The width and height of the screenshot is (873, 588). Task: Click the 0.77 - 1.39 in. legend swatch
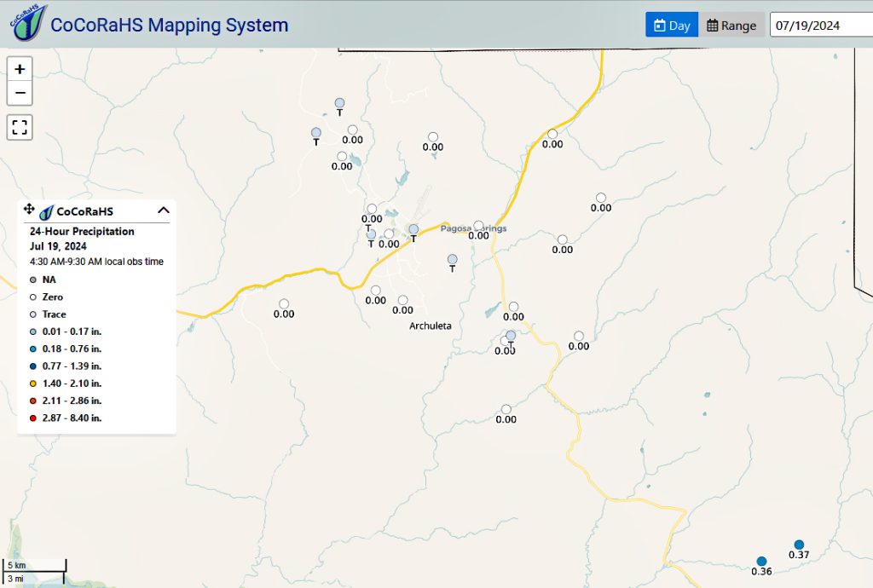pyautogui.click(x=33, y=366)
